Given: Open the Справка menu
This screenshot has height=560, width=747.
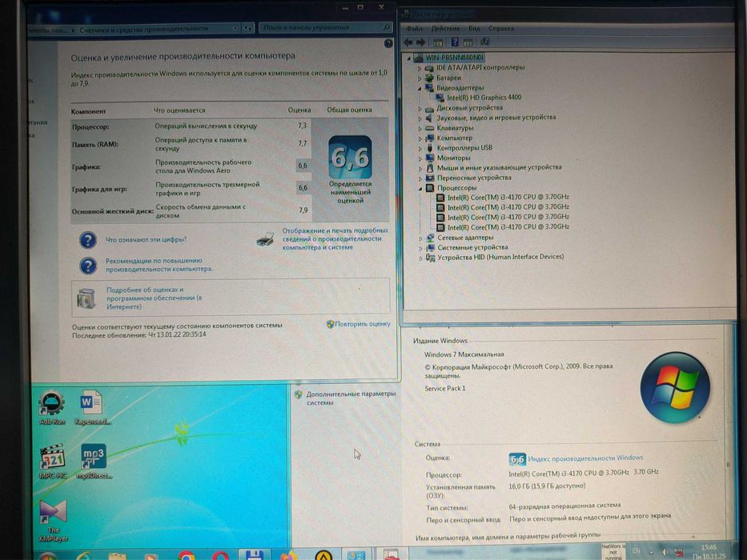Looking at the screenshot, I should (x=500, y=28).
